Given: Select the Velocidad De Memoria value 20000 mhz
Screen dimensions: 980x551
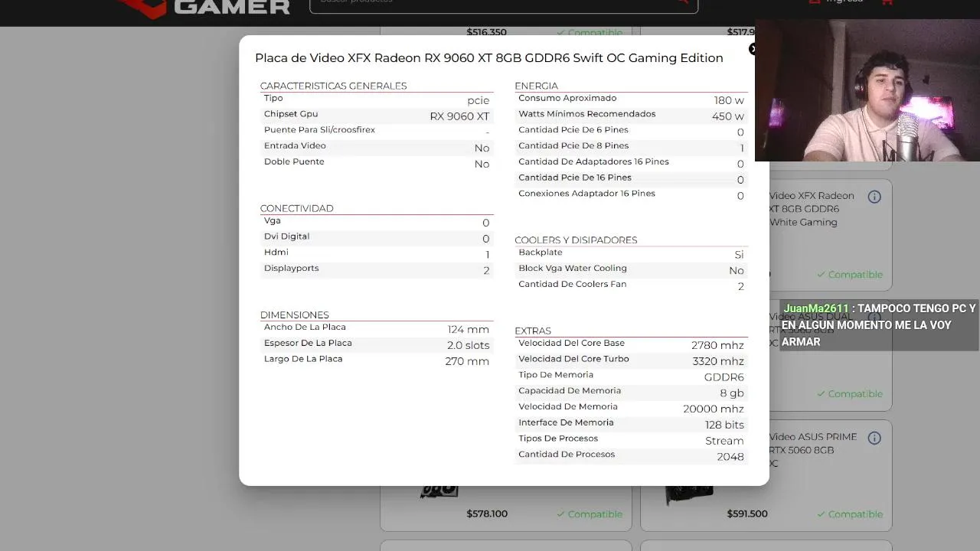Looking at the screenshot, I should coord(714,409).
